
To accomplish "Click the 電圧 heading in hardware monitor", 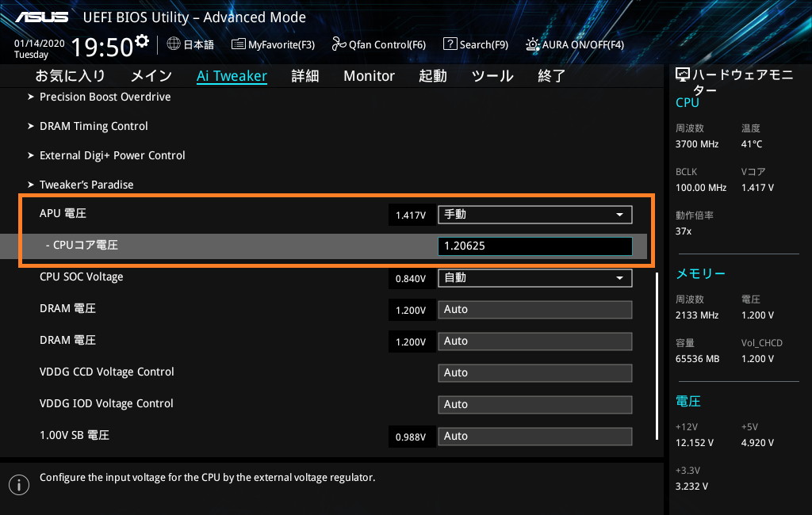I will [688, 401].
